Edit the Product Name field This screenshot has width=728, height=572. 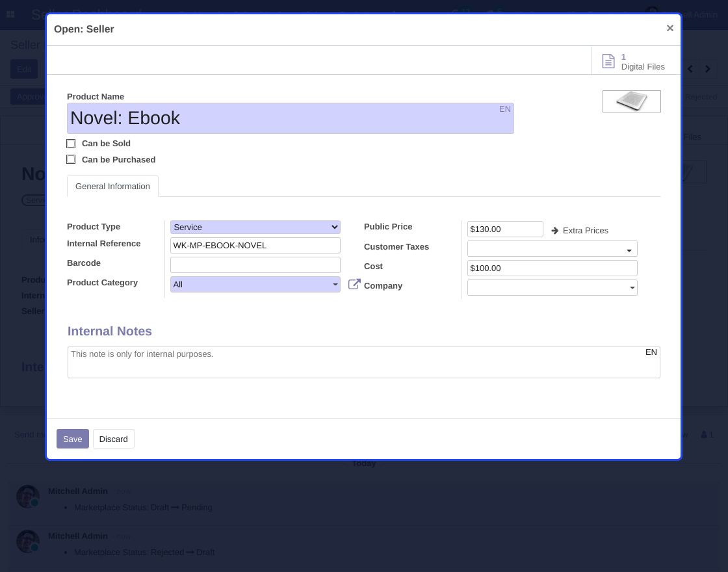[290, 118]
